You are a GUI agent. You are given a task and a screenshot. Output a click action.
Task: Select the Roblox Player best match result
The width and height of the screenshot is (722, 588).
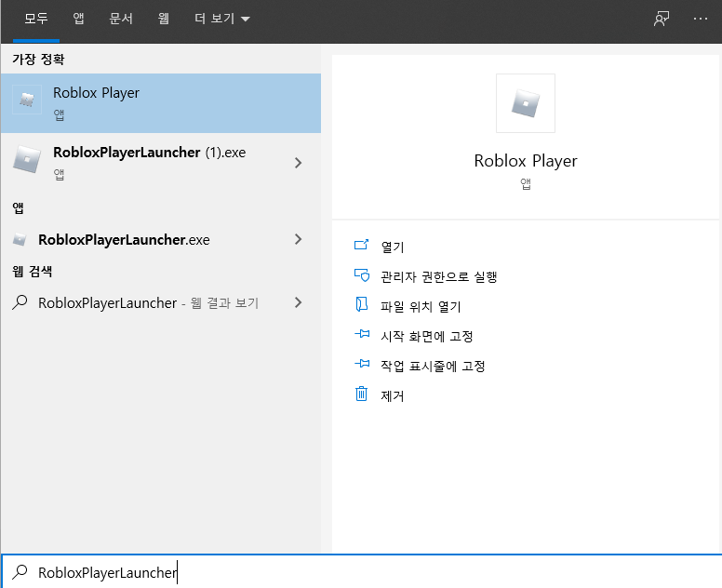[161, 103]
